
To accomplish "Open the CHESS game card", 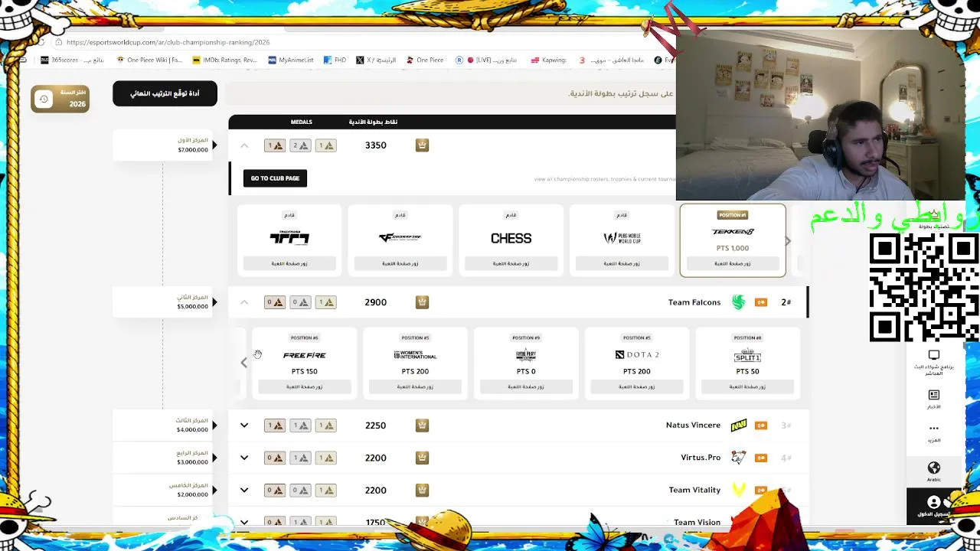I will tap(511, 240).
